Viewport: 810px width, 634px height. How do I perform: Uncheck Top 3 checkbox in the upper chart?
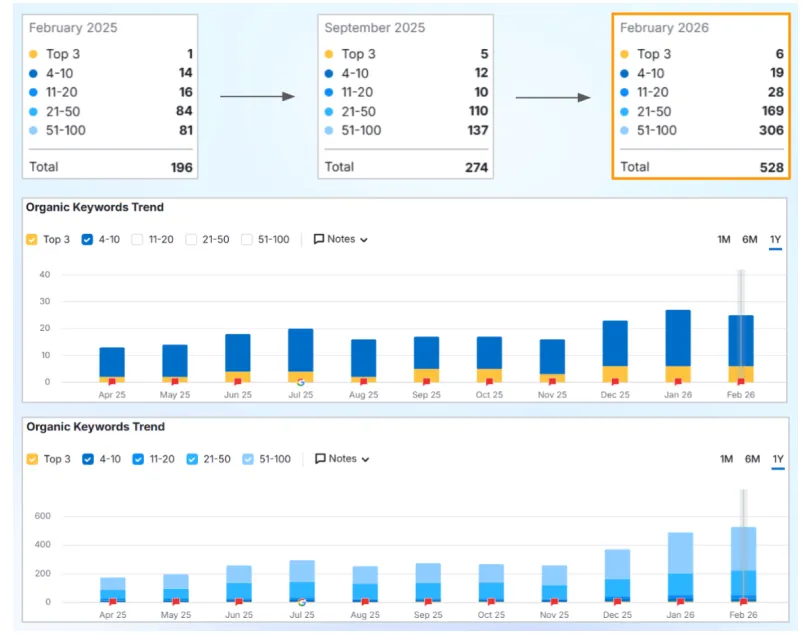(32, 240)
